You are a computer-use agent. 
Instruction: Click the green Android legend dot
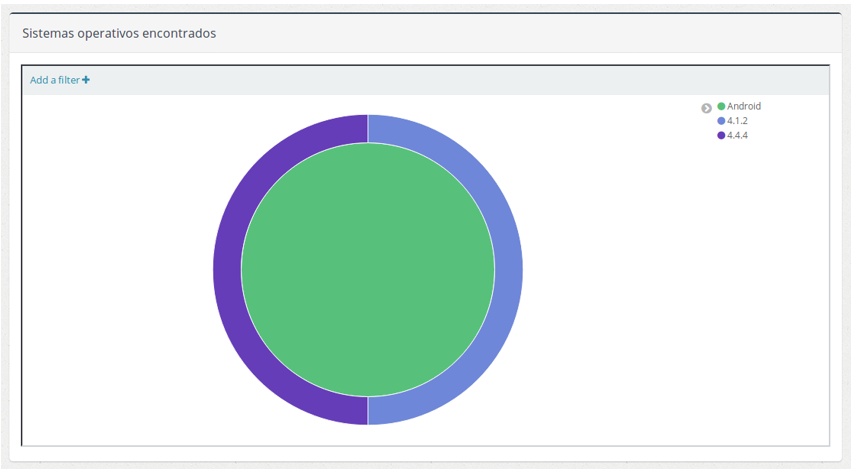click(x=721, y=106)
